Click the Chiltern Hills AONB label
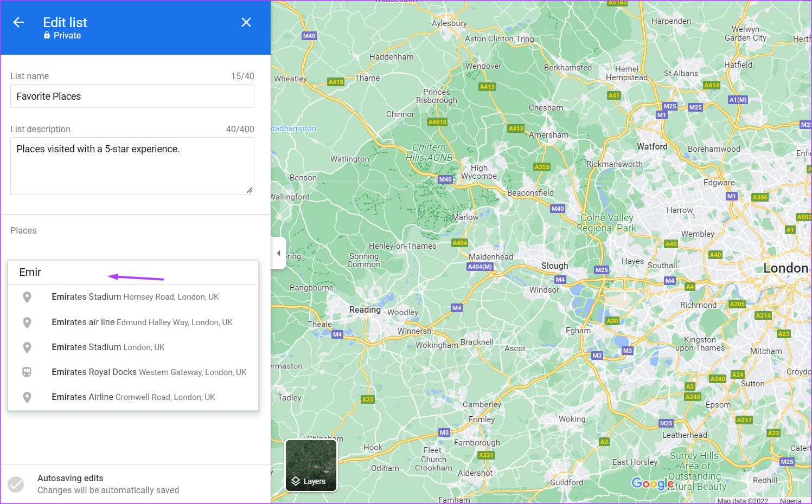Image resolution: width=812 pixels, height=504 pixels. point(429,152)
